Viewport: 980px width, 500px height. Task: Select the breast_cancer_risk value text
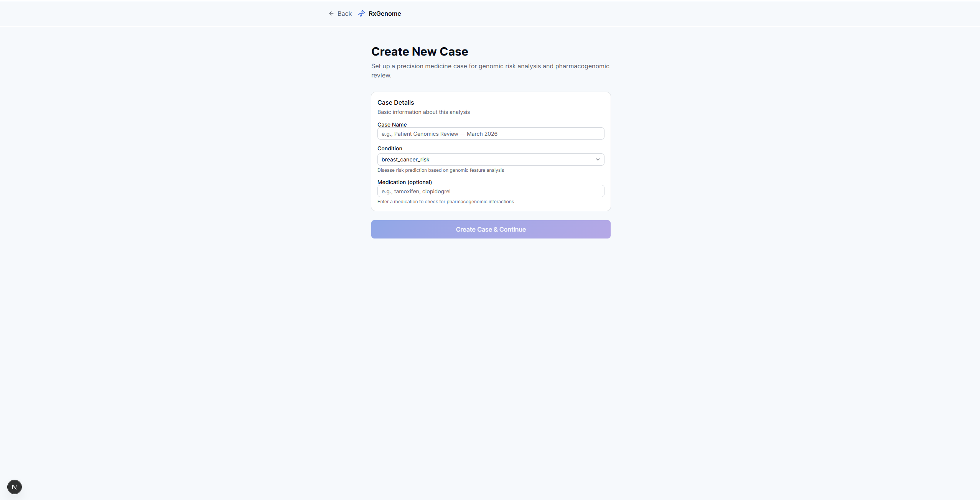tap(405, 160)
